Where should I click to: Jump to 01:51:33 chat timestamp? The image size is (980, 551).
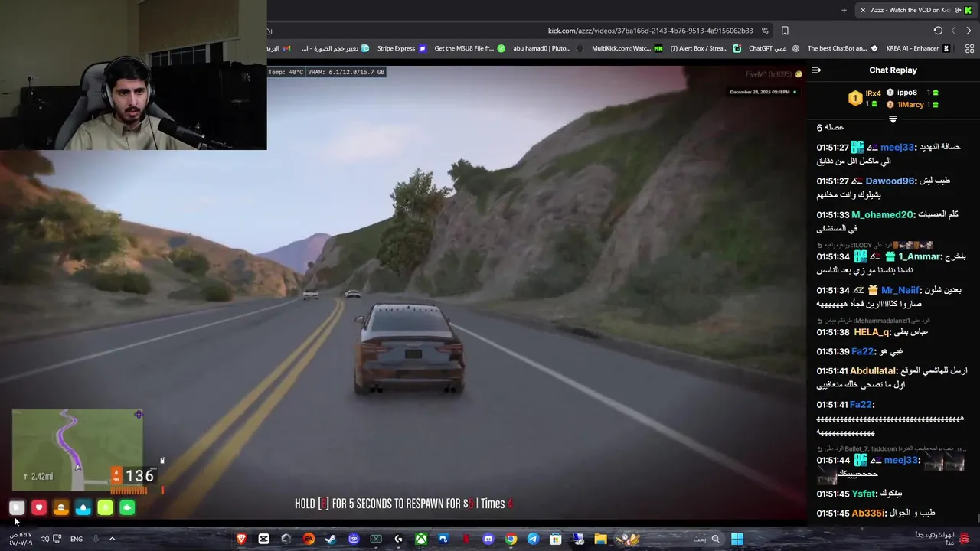832,215
